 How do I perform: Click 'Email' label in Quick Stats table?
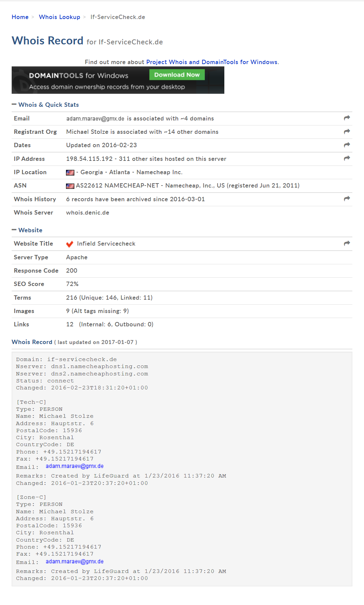pos(22,118)
